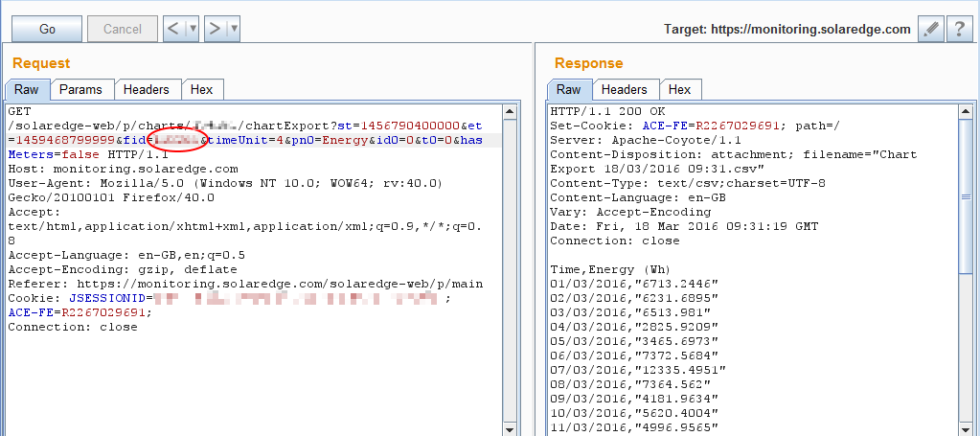Click the 04/03/2016 energy row
The height and width of the screenshot is (436, 980).
pyautogui.click(x=634, y=327)
